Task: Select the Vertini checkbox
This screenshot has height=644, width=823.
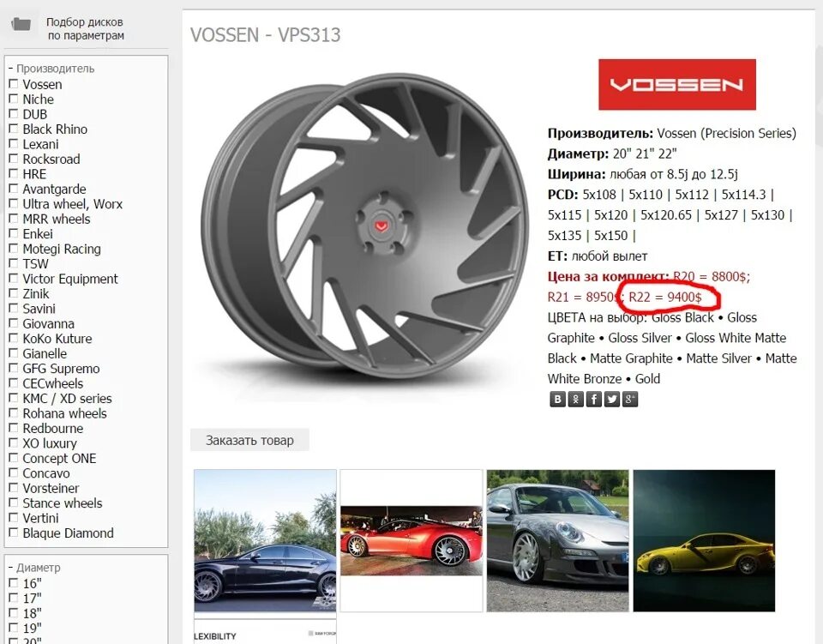Action: pyautogui.click(x=14, y=517)
